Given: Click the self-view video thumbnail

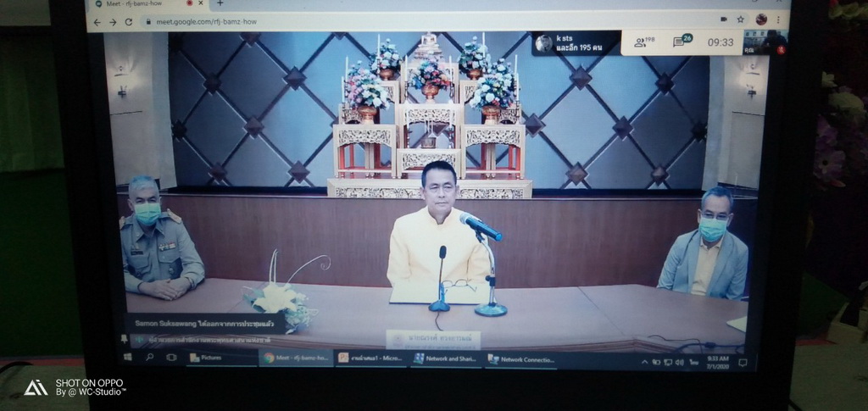Looking at the screenshot, I should [773, 42].
